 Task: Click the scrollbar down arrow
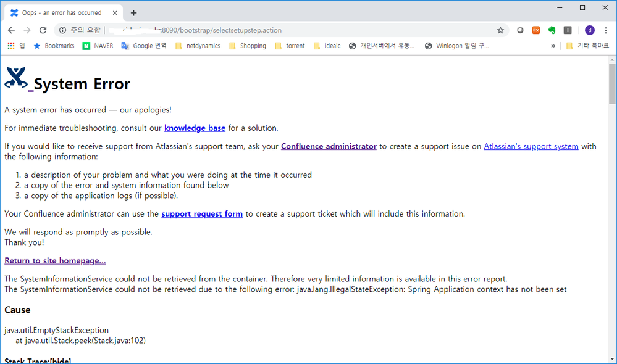coord(612,359)
